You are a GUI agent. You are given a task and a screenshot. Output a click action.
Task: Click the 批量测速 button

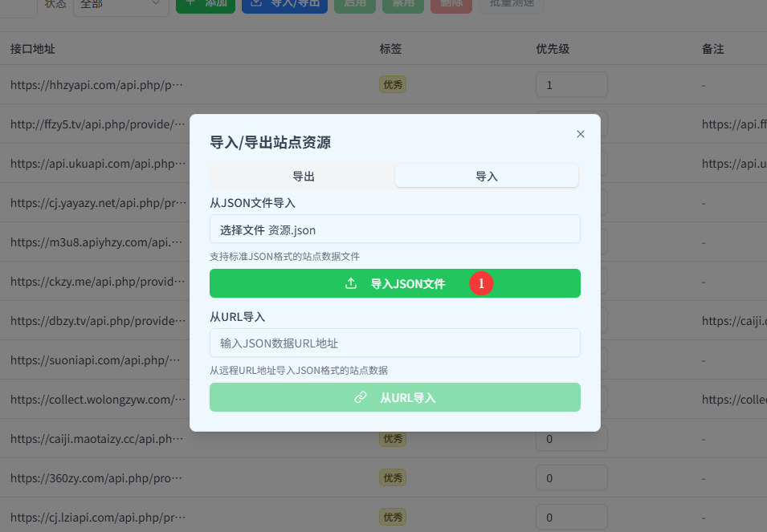pyautogui.click(x=511, y=5)
